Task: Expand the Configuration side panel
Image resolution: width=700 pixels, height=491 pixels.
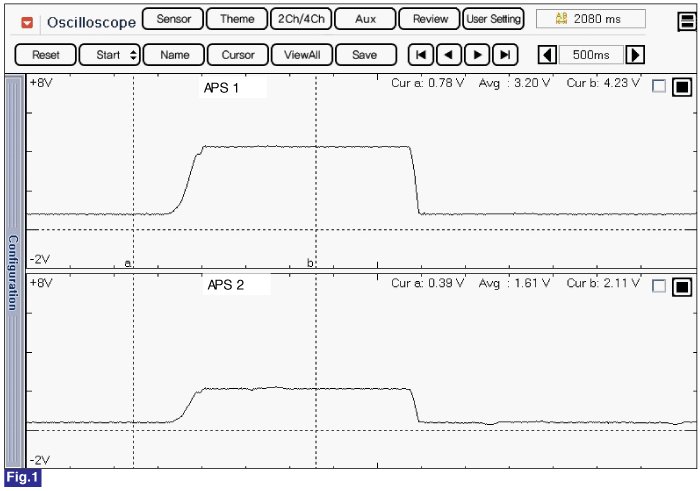Action: pos(14,272)
